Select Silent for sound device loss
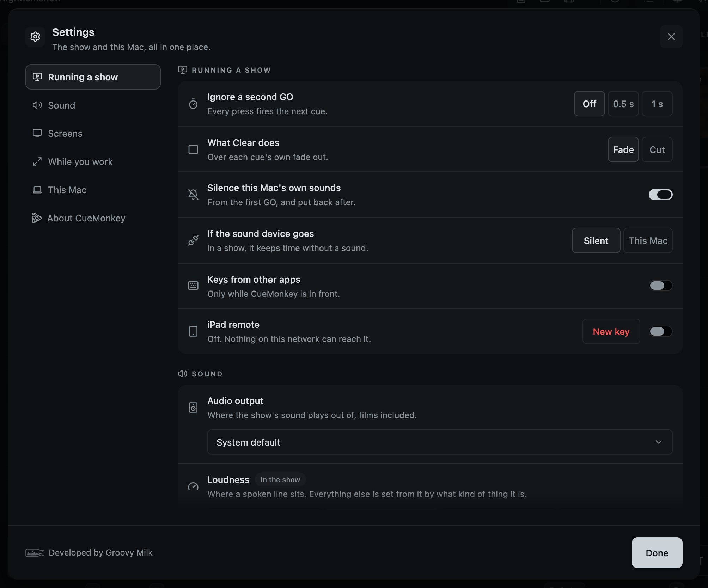Image resolution: width=708 pixels, height=588 pixels. 596,240
